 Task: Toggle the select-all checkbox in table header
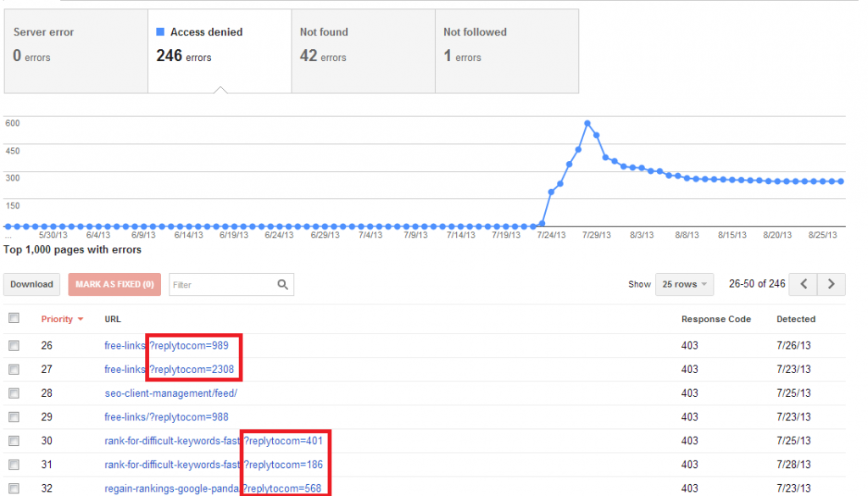(x=14, y=318)
